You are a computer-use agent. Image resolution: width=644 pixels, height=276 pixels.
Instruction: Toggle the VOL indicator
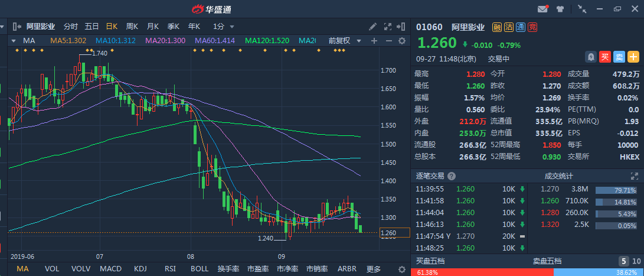52,269
